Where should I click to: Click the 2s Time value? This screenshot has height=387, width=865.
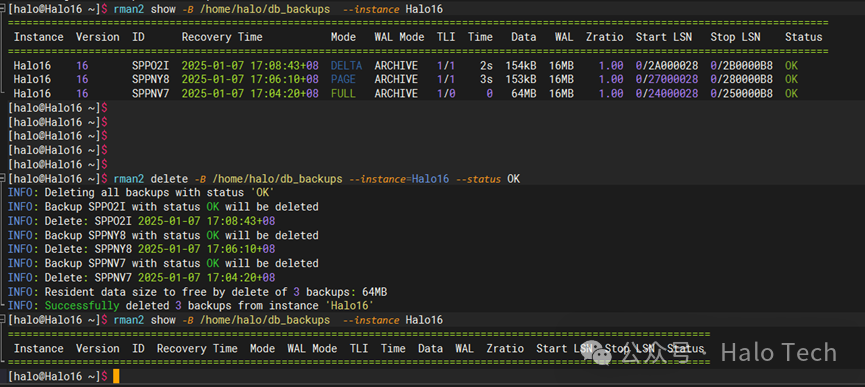[487, 66]
